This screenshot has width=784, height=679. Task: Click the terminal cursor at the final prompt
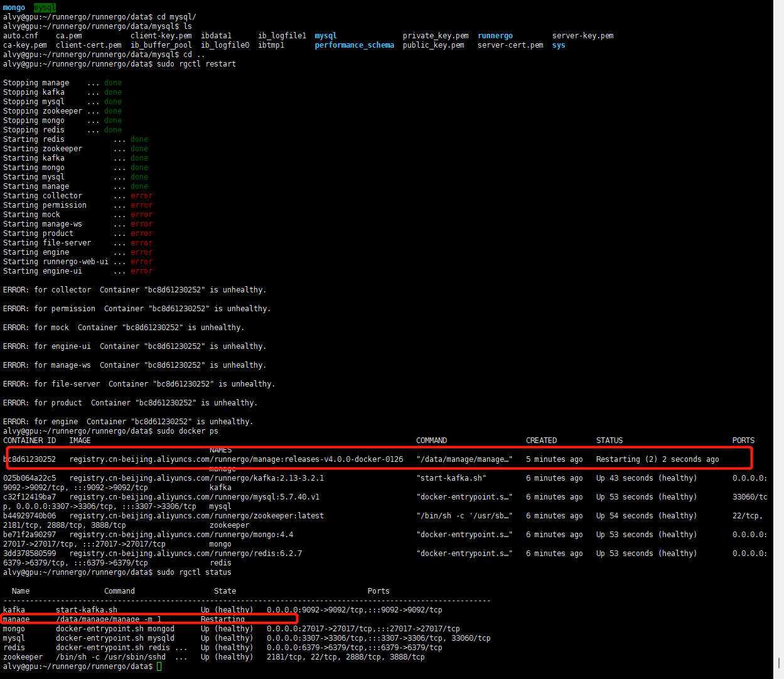[x=159, y=666]
